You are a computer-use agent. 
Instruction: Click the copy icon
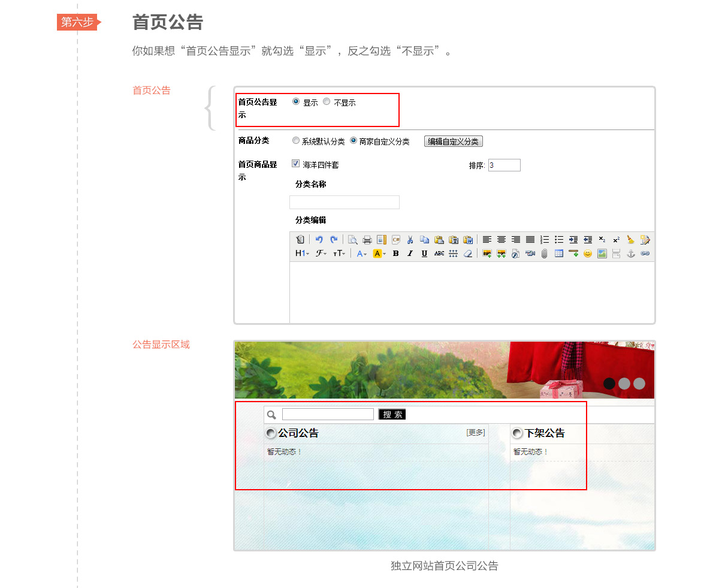[424, 240]
